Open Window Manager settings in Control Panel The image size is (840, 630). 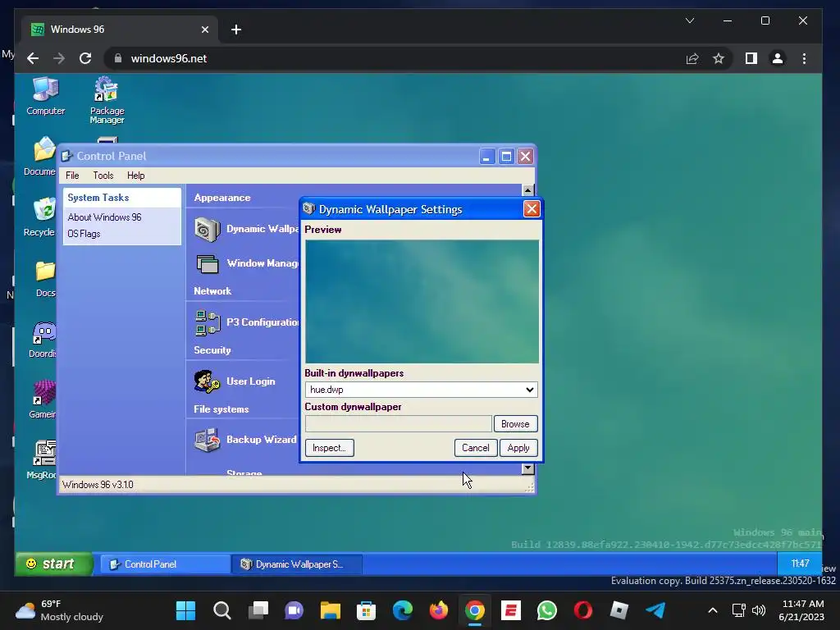click(x=246, y=263)
